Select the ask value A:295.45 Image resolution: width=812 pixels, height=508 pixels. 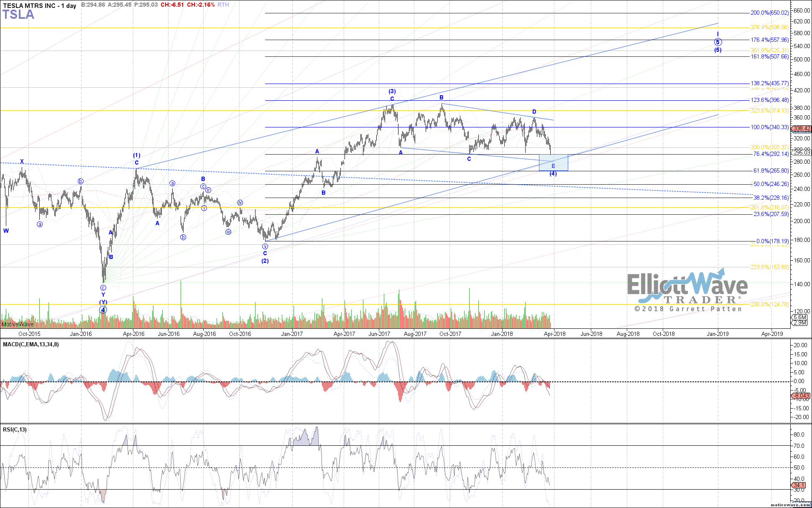coord(120,5)
